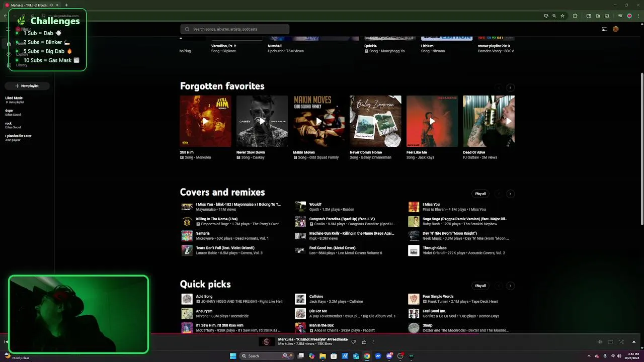This screenshot has height=362, width=644.
Task: Focus the search songs, albums, artists field
Action: pos(235,29)
